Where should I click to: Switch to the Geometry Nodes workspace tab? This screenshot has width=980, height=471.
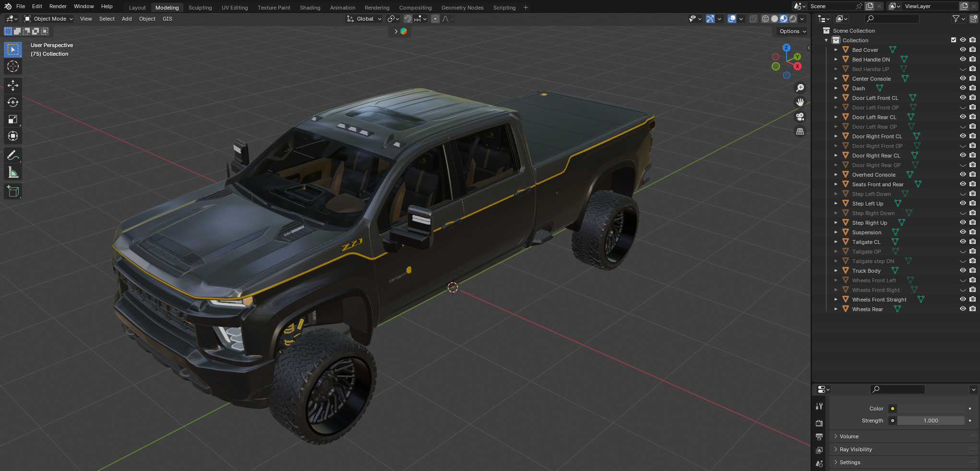(x=462, y=8)
